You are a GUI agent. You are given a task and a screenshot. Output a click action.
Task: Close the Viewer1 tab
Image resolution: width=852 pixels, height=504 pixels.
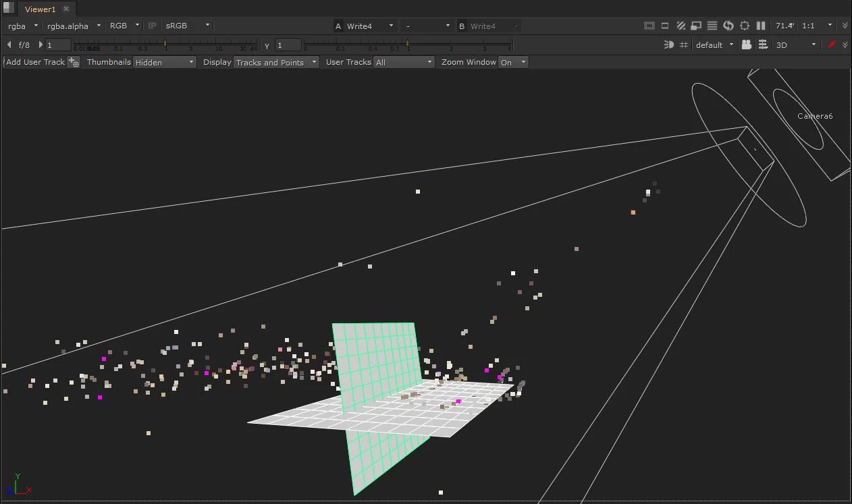66,9
